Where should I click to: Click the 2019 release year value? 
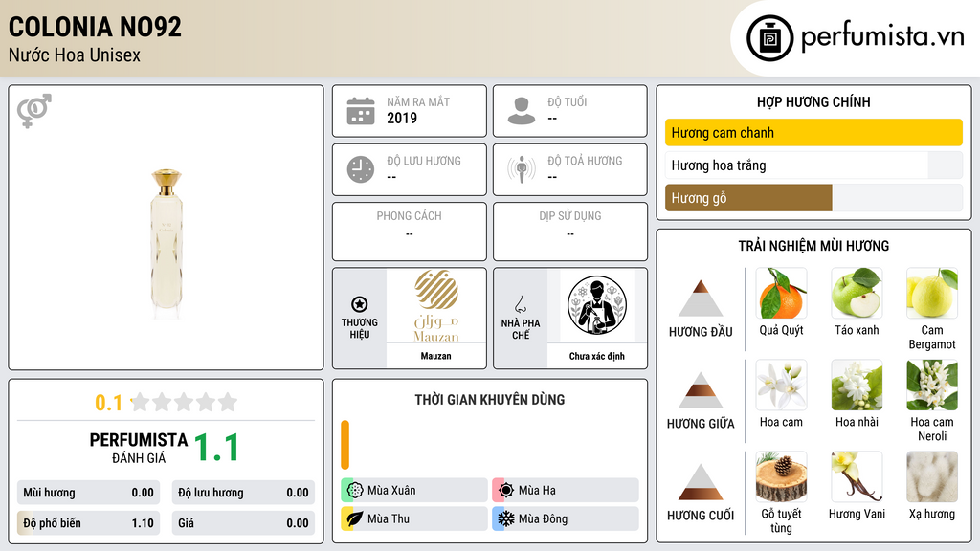[402, 118]
